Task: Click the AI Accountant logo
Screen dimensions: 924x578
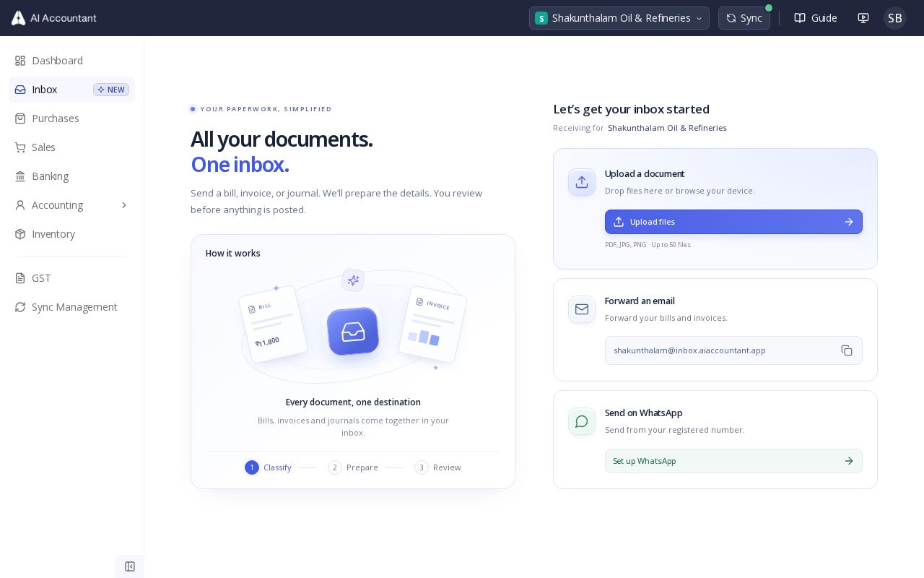Action: tap(53, 18)
